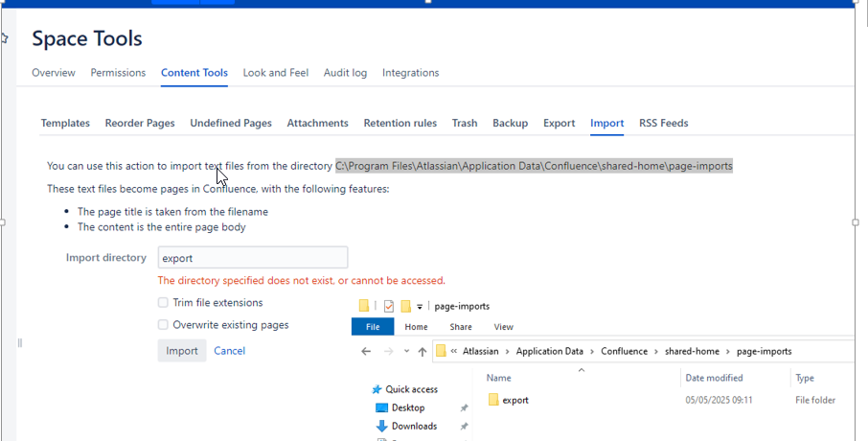Open the Home ribbon tab in Explorer
The width and height of the screenshot is (868, 441).
(416, 327)
